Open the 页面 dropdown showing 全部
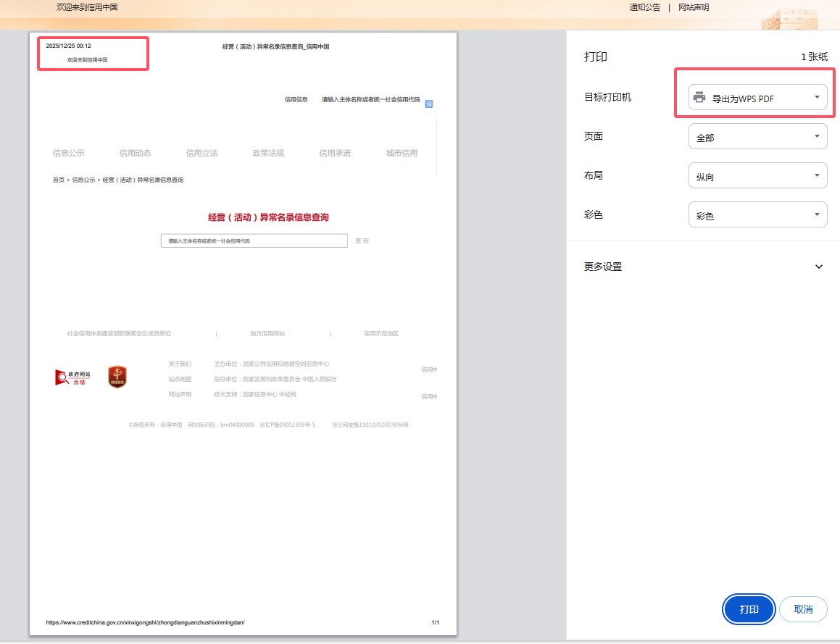Screen dimensions: 840x644 pyautogui.click(x=757, y=137)
